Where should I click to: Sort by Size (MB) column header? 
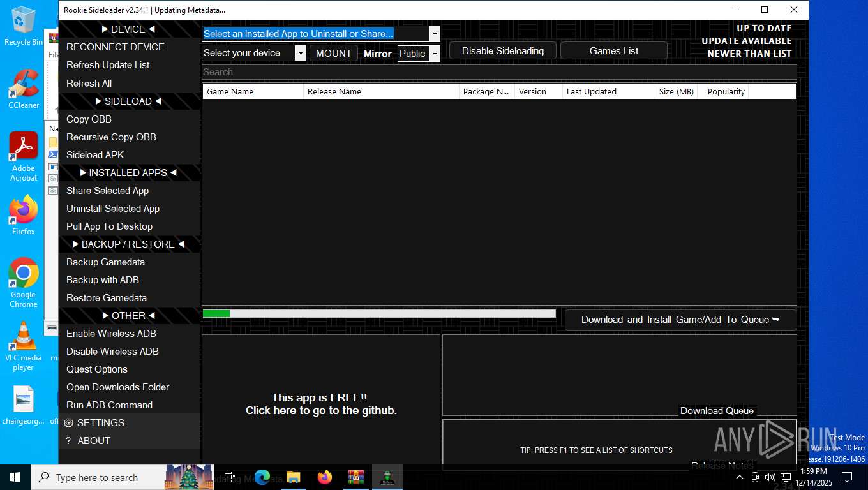(676, 91)
